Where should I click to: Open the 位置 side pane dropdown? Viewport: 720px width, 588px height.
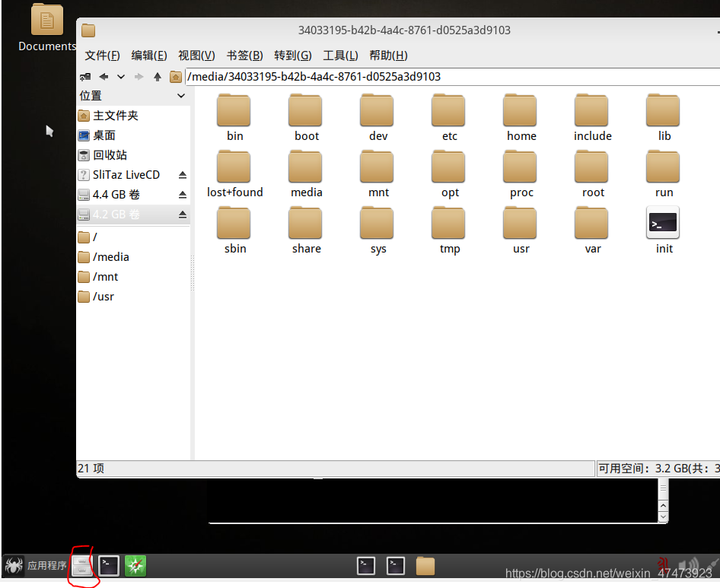(181, 96)
